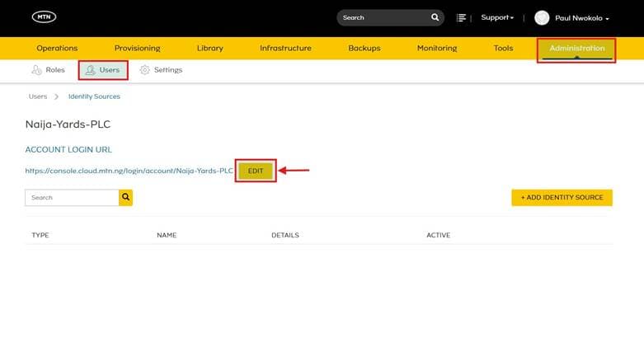
Task: Open the Support dropdown
Action: (497, 17)
